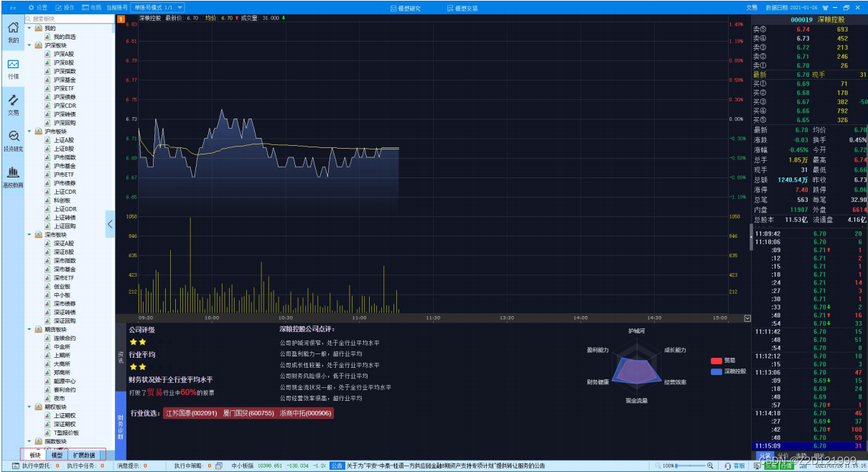
Task: Collapse left panel with the chevron arrow
Action: [110, 224]
